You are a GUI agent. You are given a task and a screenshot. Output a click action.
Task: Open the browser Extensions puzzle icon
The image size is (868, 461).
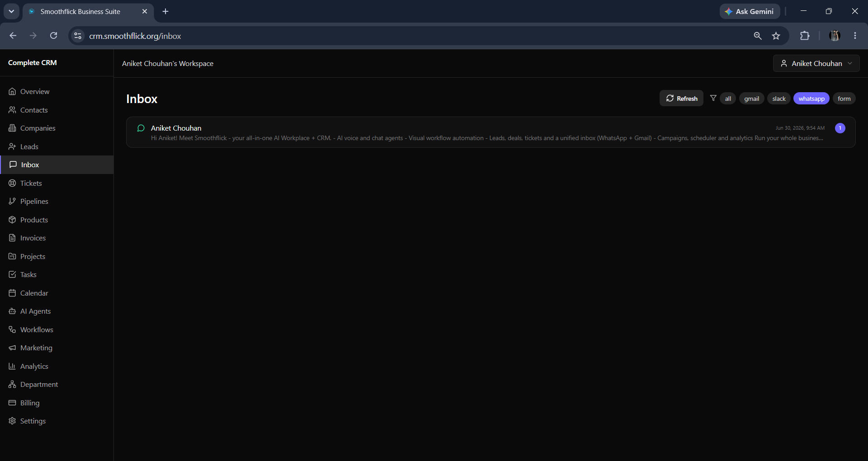pos(805,36)
